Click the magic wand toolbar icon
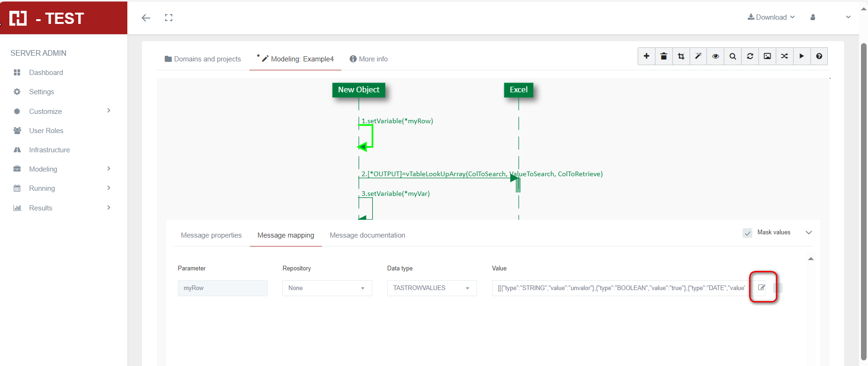Image resolution: width=868 pixels, height=366 pixels. [698, 56]
